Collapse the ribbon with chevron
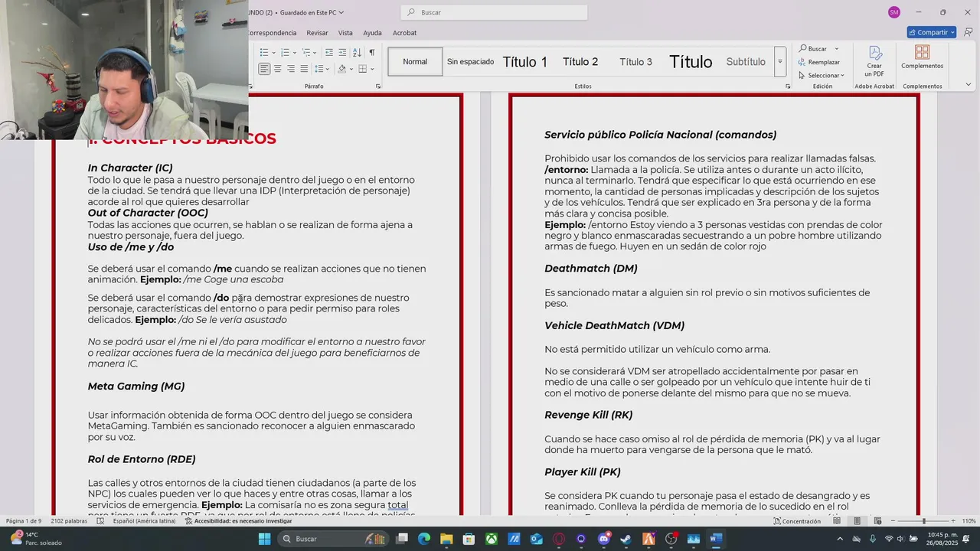Viewport: 980px width, 551px height. [x=969, y=85]
